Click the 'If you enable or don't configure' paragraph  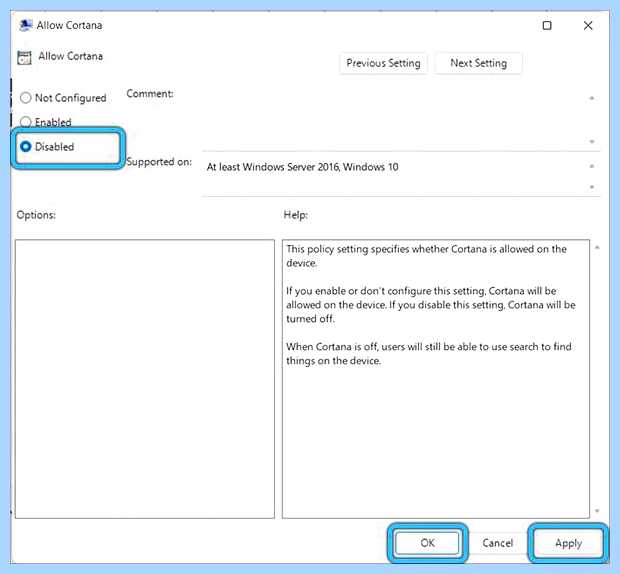point(431,304)
